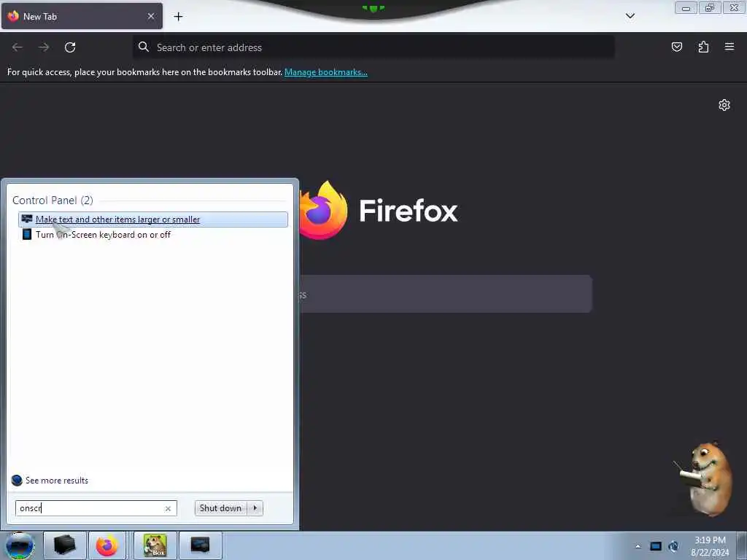This screenshot has height=560, width=747.
Task: Select the New Tab tab
Action: (x=82, y=16)
